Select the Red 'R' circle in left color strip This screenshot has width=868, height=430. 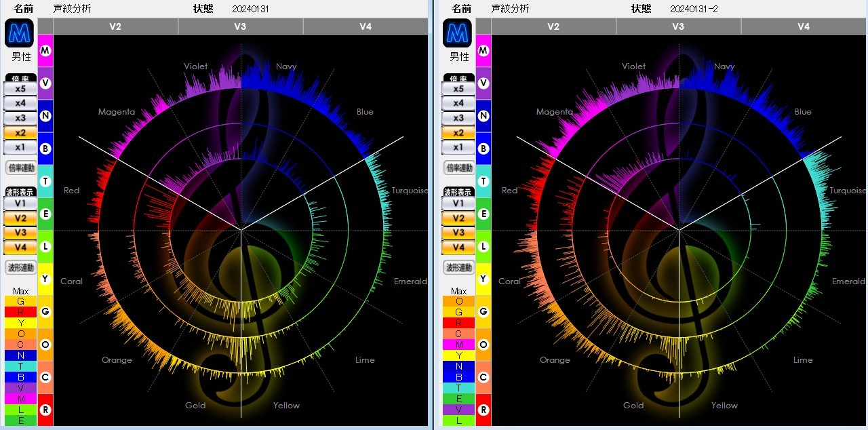(45, 410)
